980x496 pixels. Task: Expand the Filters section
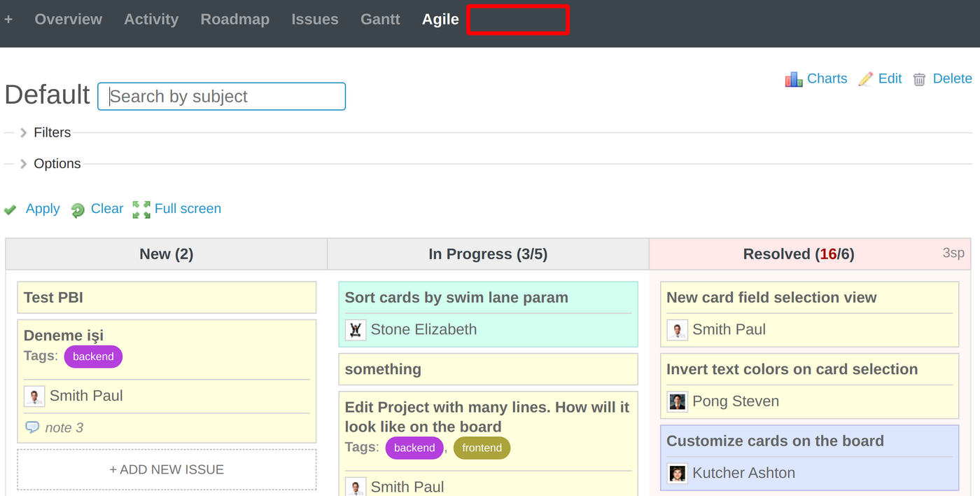coord(52,132)
